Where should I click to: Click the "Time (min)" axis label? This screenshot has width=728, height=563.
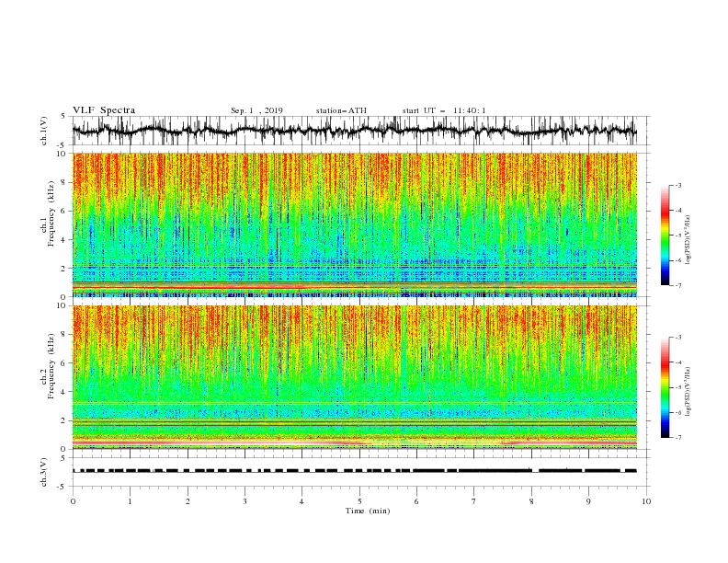(368, 511)
